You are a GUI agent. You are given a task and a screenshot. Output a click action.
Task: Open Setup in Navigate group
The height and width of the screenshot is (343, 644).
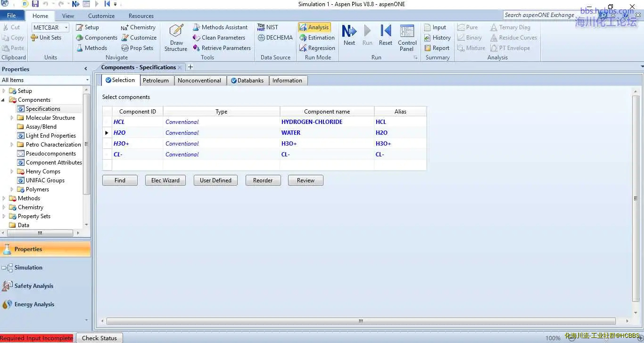point(87,27)
